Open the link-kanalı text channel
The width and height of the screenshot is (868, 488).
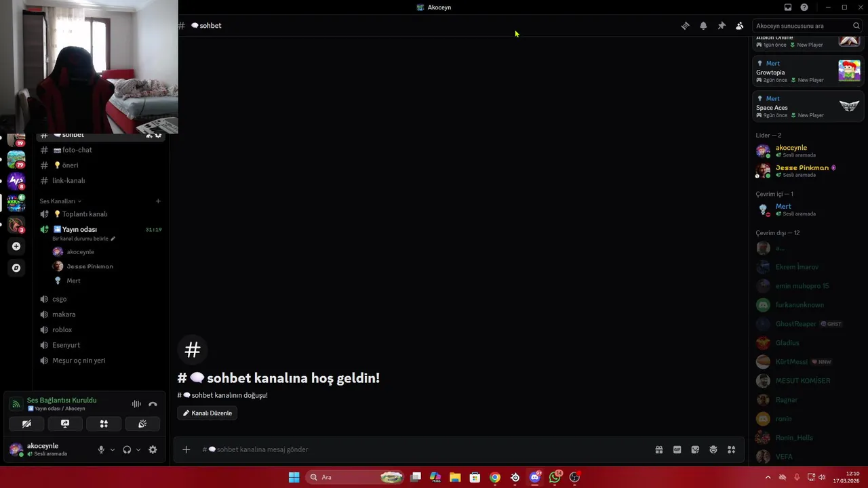(x=102, y=181)
